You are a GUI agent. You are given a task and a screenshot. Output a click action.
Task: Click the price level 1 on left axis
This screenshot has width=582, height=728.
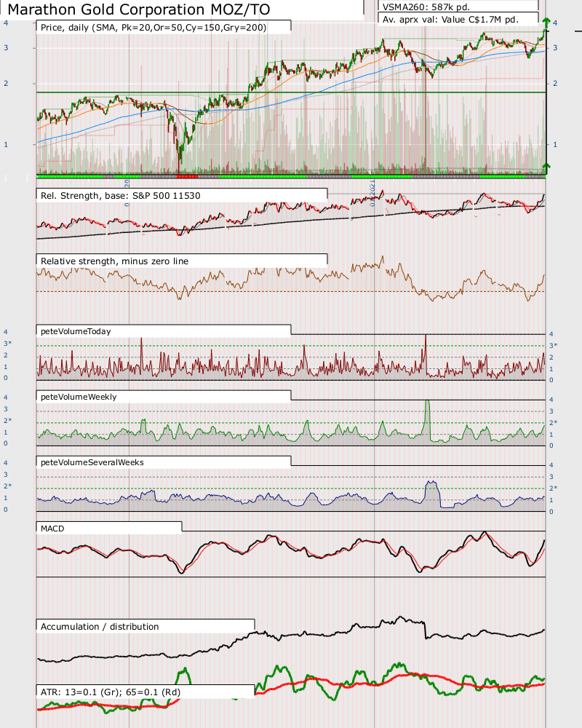(x=6, y=144)
